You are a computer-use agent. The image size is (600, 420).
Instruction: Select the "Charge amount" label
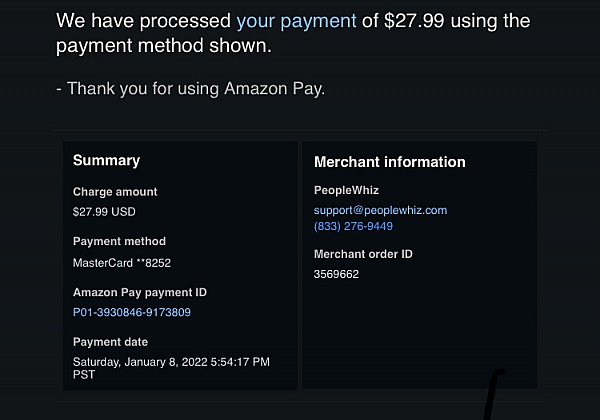tap(115, 192)
